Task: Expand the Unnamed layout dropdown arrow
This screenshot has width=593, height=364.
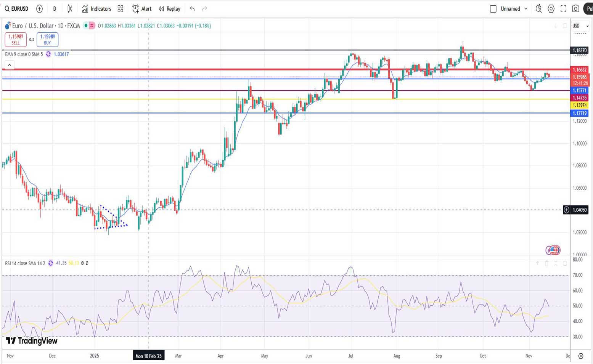Action: pos(526,9)
